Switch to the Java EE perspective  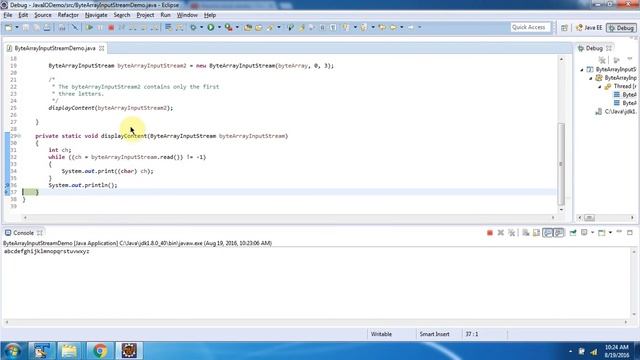point(589,28)
